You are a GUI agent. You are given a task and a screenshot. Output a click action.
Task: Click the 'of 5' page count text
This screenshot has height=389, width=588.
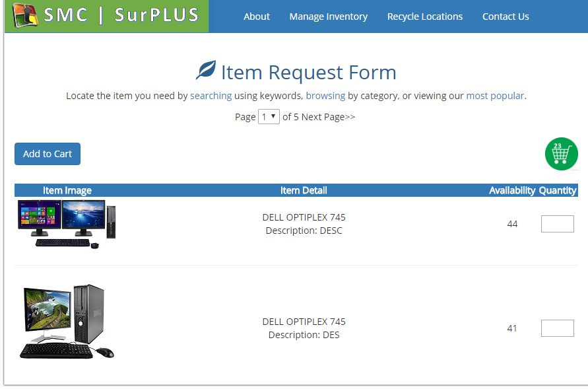click(x=290, y=117)
